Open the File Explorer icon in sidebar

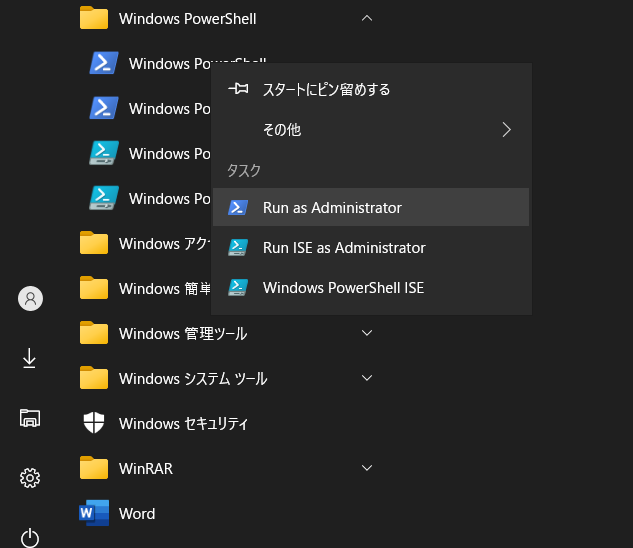30,418
